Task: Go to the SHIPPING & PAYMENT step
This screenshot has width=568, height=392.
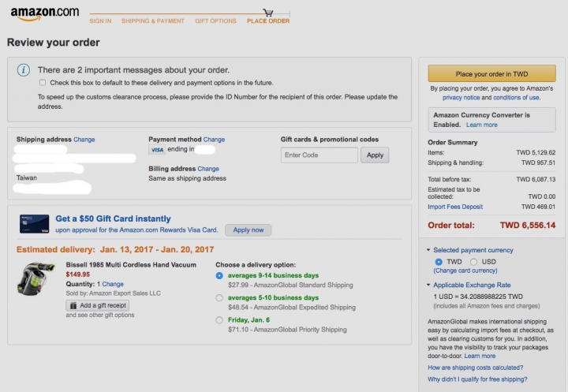Action: tap(153, 21)
